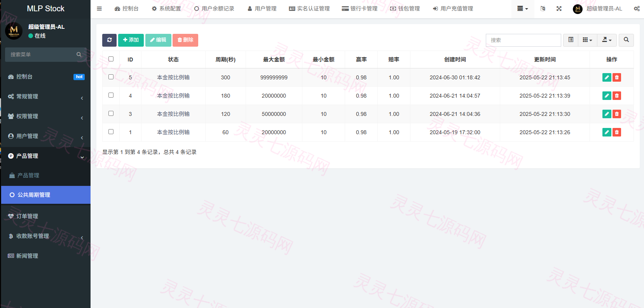644x308 pixels.
Task: Click the language switch icon in header
Action: click(x=543, y=9)
